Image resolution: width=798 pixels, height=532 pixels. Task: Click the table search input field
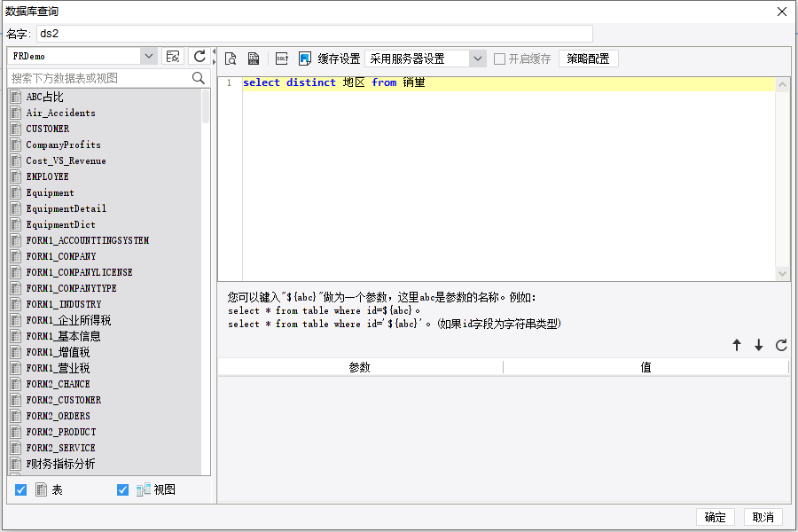pyautogui.click(x=99, y=78)
